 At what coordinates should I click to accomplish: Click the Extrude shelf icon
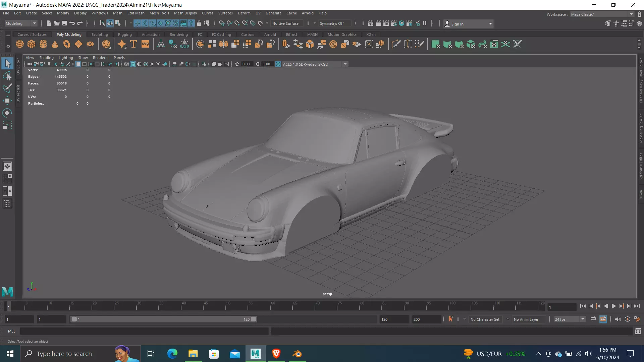[x=286, y=44]
